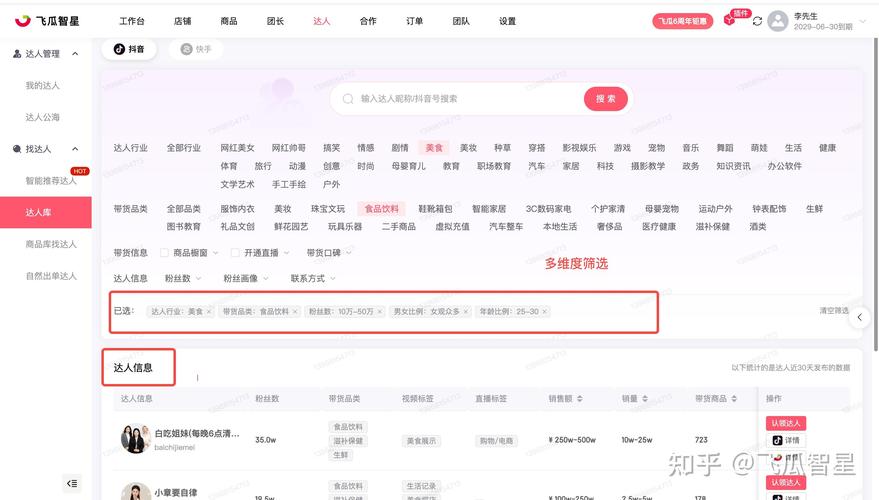Remove the 年龄比例:25-30 filter tag
This screenshot has height=500, width=879.
[x=544, y=312]
